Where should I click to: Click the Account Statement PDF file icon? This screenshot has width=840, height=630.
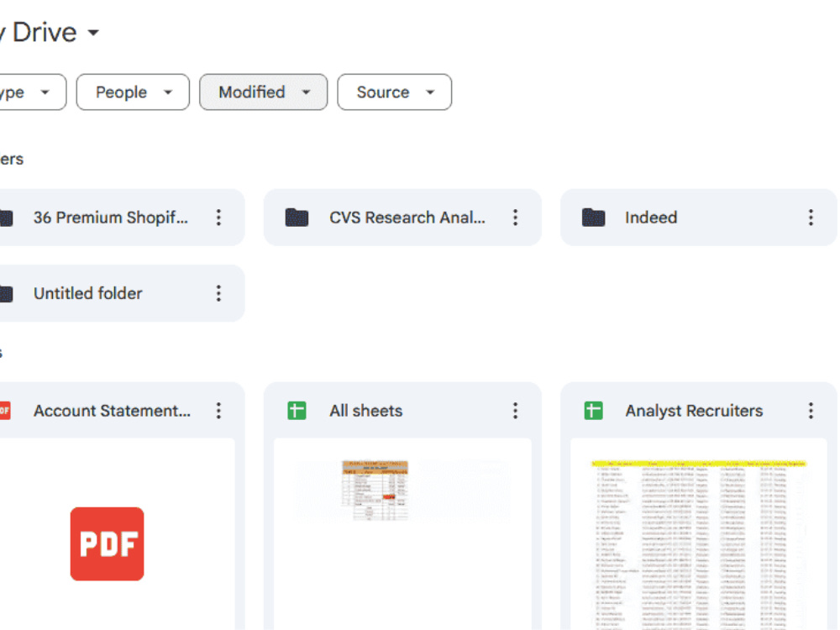[5, 411]
